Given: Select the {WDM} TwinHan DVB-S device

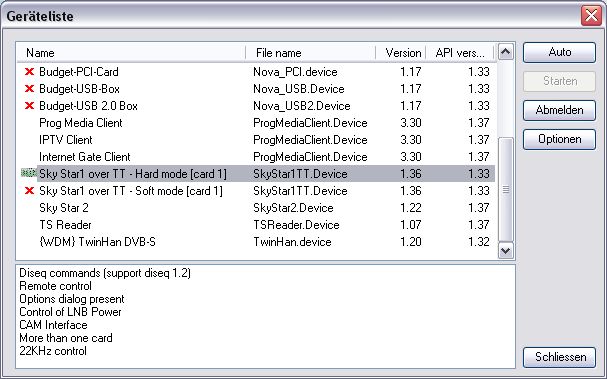Looking at the screenshot, I should pyautogui.click(x=256, y=242).
